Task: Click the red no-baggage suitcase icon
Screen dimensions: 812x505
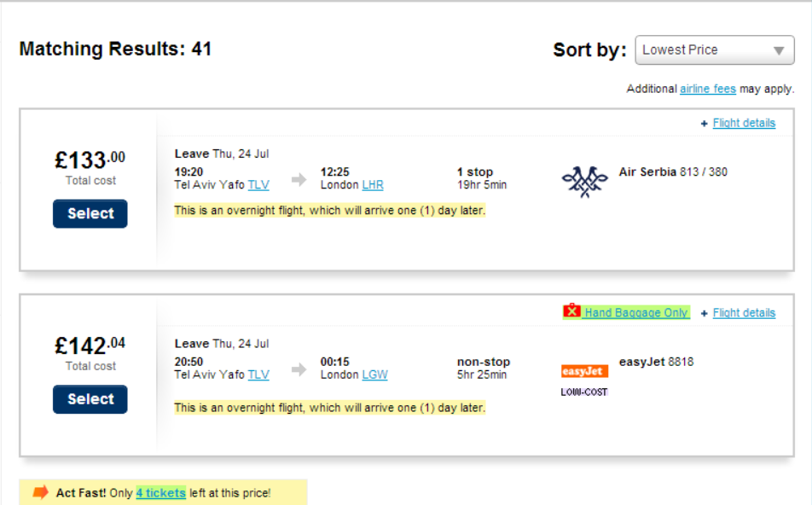Action: pyautogui.click(x=571, y=311)
